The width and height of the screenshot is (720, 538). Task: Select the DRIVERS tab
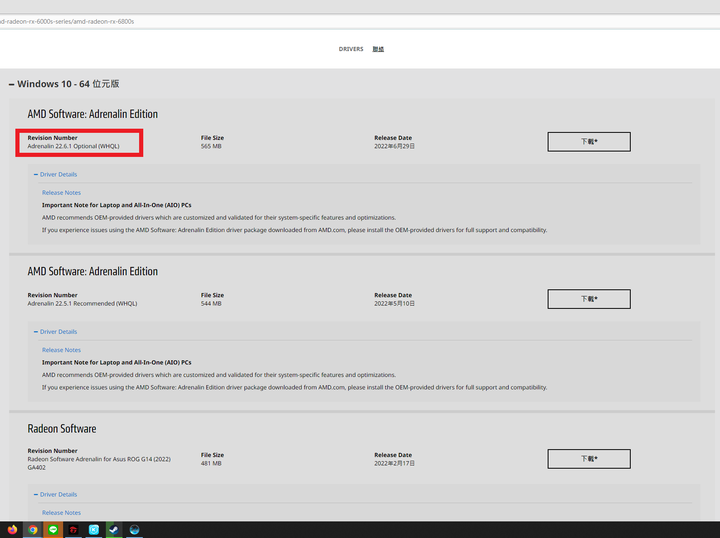coord(351,49)
